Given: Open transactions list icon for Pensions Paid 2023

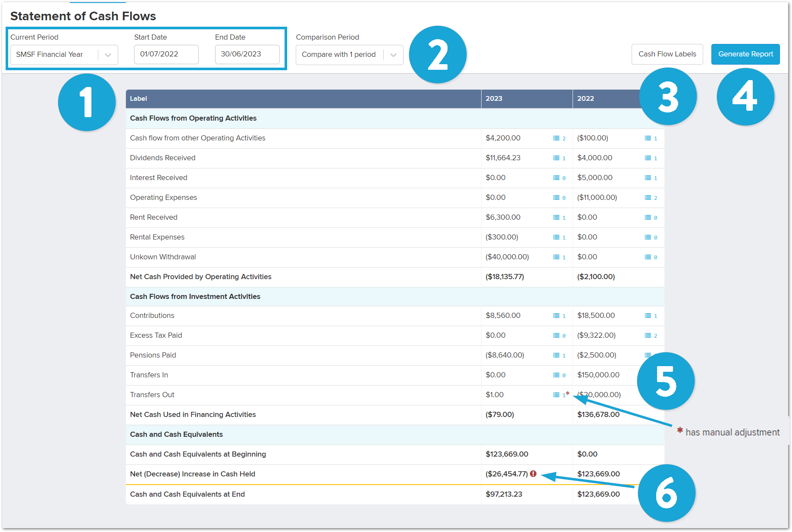Looking at the screenshot, I should 556,355.
